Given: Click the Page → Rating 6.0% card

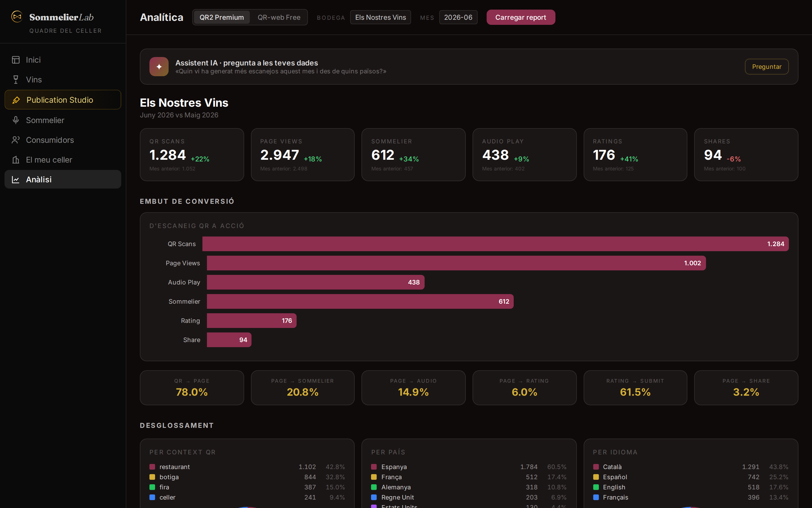Looking at the screenshot, I should 524,388.
